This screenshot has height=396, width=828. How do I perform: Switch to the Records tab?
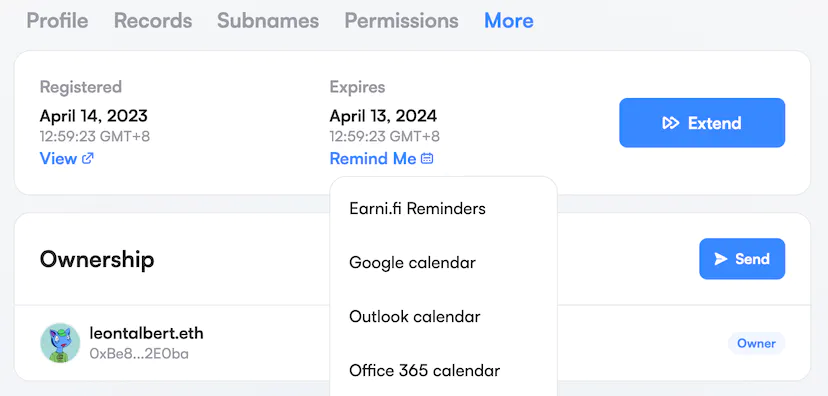tap(153, 21)
